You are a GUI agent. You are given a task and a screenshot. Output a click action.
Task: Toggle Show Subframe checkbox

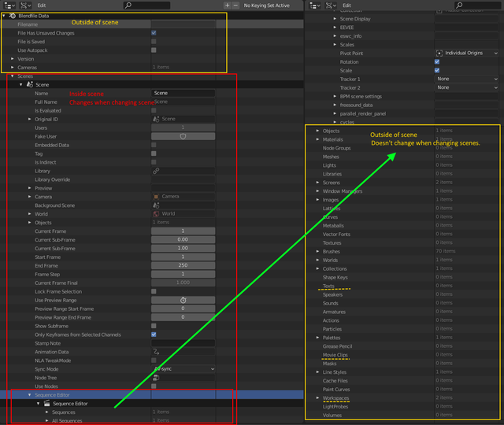click(154, 326)
